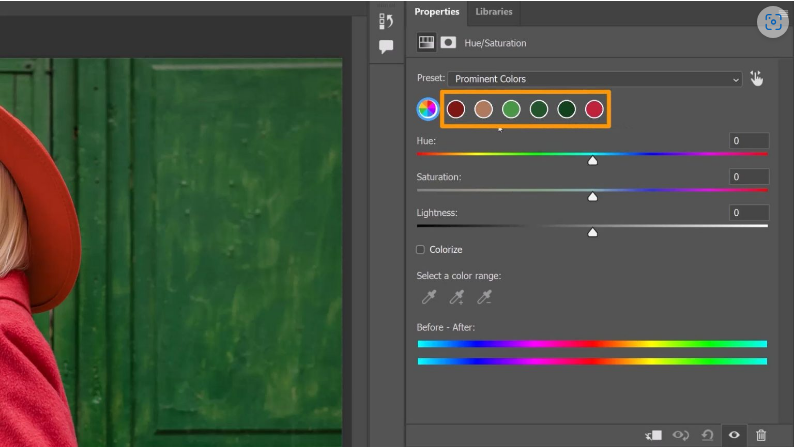Open the Preset dropdown Prominent Colors
The image size is (794, 448).
pyautogui.click(x=595, y=79)
